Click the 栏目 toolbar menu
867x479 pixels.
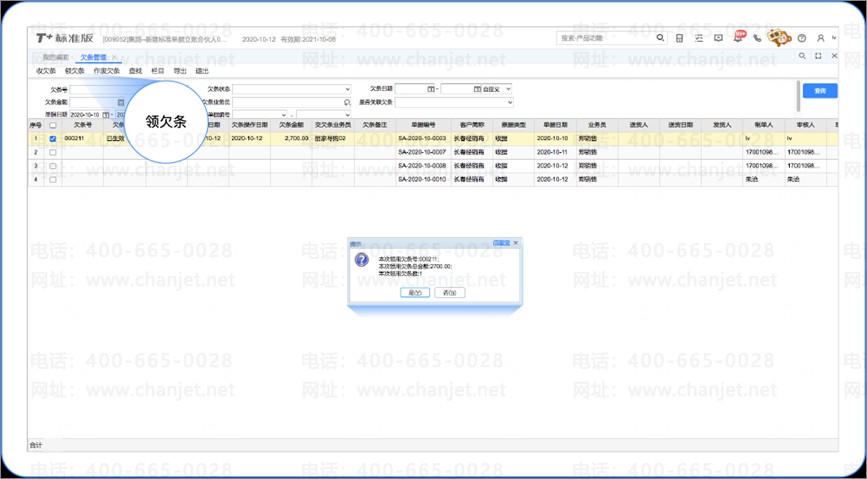click(x=158, y=71)
